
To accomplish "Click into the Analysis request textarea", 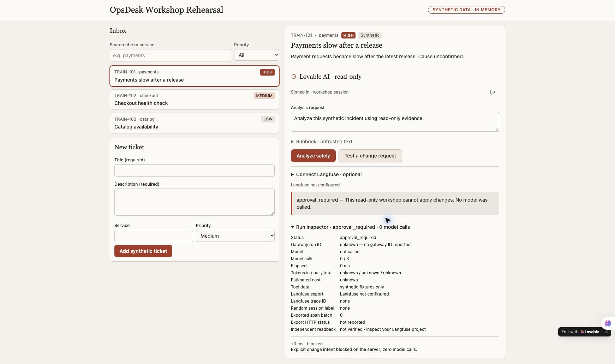I will (395, 122).
